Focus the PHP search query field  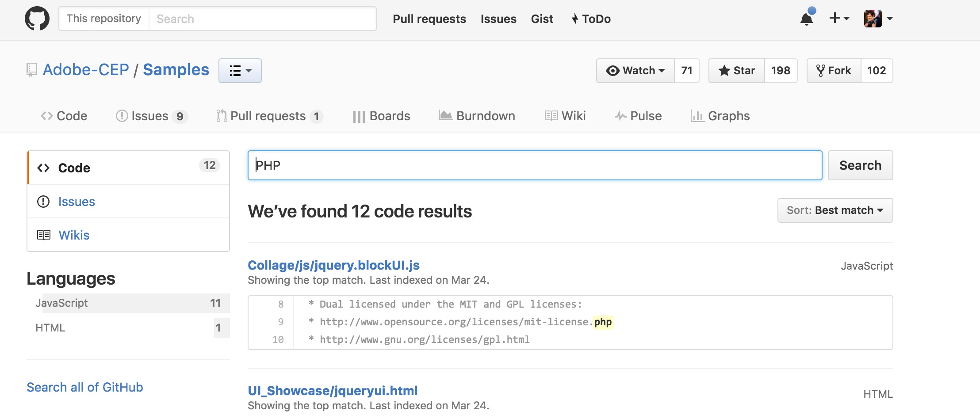click(x=535, y=165)
